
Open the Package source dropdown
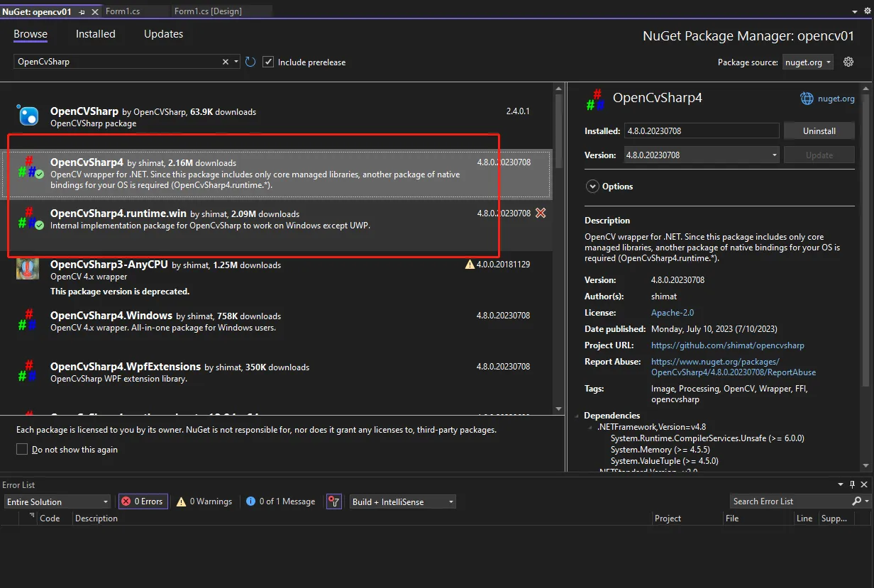pyautogui.click(x=808, y=62)
